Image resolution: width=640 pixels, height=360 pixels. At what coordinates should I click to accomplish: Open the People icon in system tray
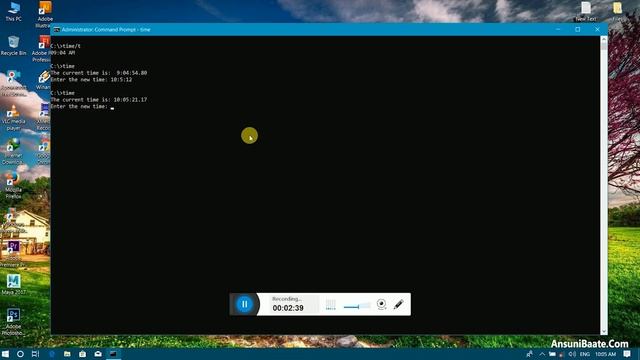click(x=529, y=354)
